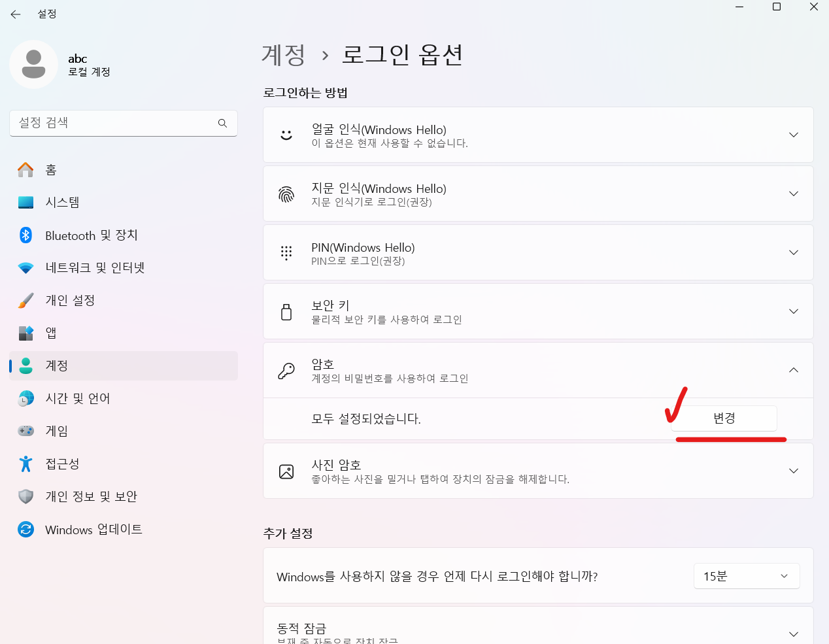Open 개인 설정 category
This screenshot has width=829, height=644.
[124, 301]
